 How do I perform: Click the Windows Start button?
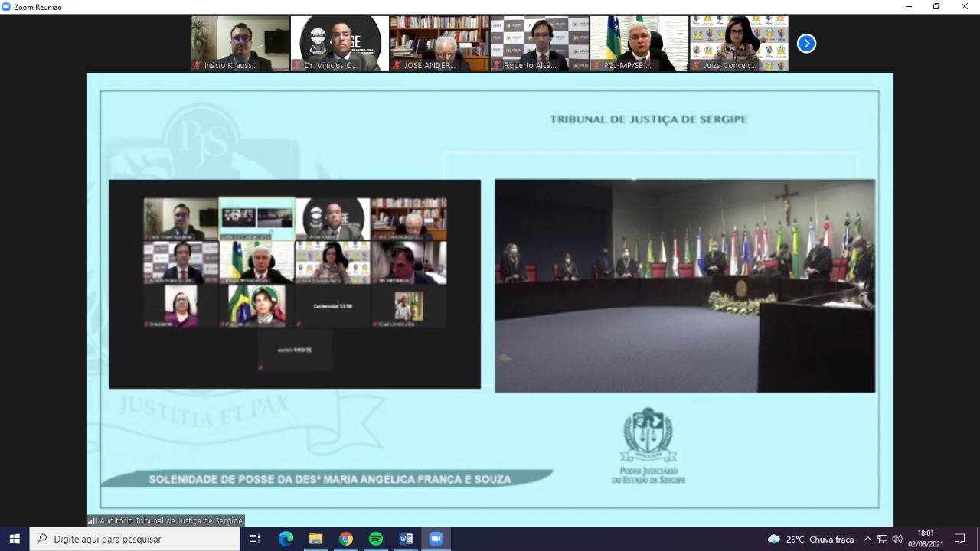[15, 539]
